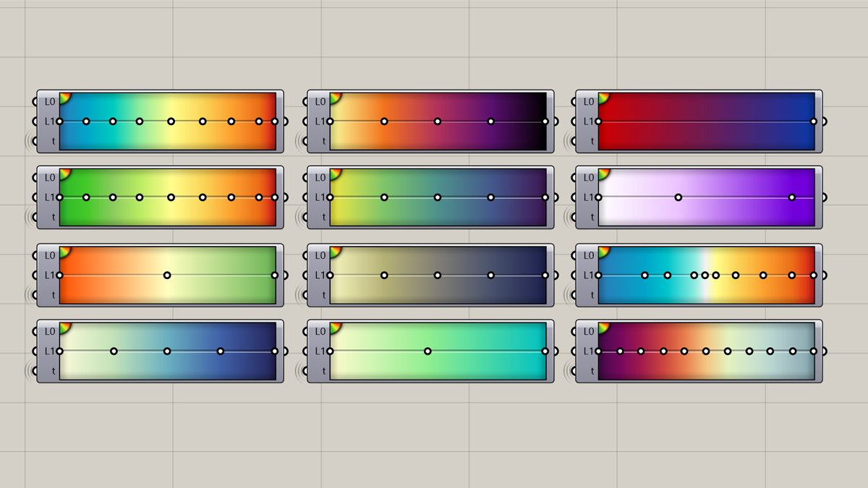The height and width of the screenshot is (488, 868).
Task: Open preset corner icon on red-to-blue gradient
Action: coord(603,97)
